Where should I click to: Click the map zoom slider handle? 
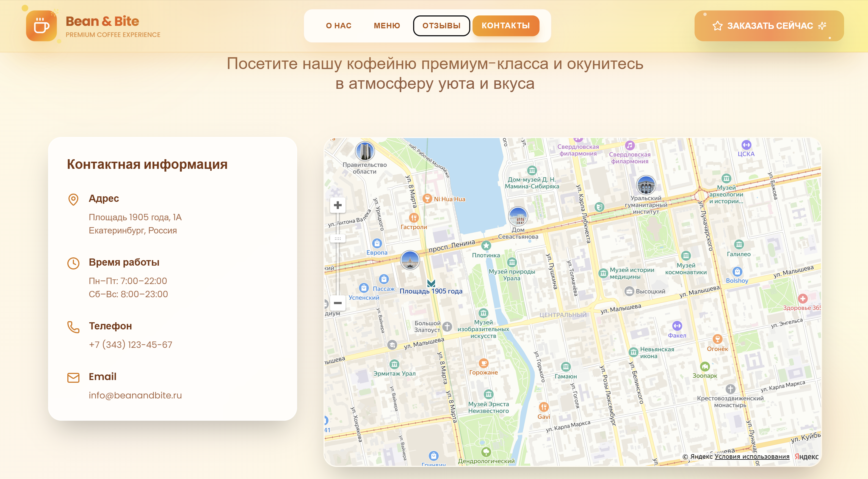[337, 238]
